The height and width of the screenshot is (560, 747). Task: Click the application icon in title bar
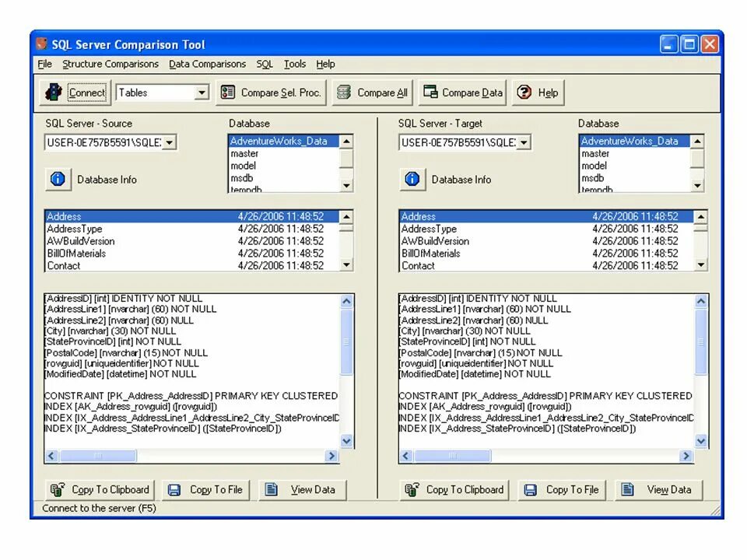(42, 44)
